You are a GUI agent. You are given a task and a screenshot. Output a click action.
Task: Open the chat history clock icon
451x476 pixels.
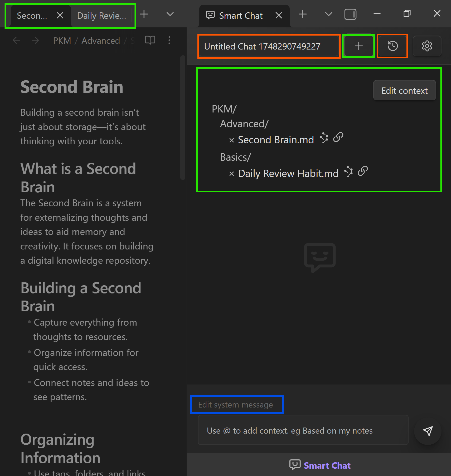coord(392,46)
